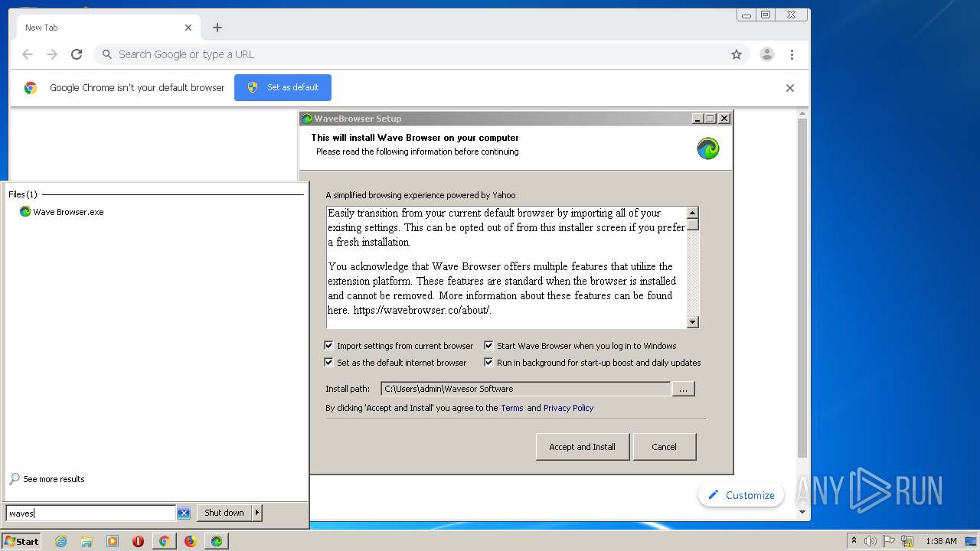The width and height of the screenshot is (980, 551).
Task: Bookmark this tab with the star icon
Action: click(737, 54)
